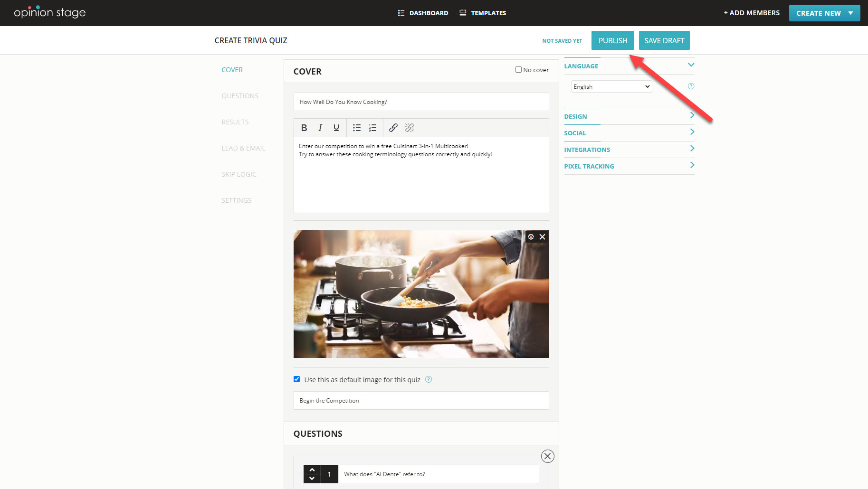
Task: Delete question 1 with circled X
Action: pyautogui.click(x=547, y=456)
